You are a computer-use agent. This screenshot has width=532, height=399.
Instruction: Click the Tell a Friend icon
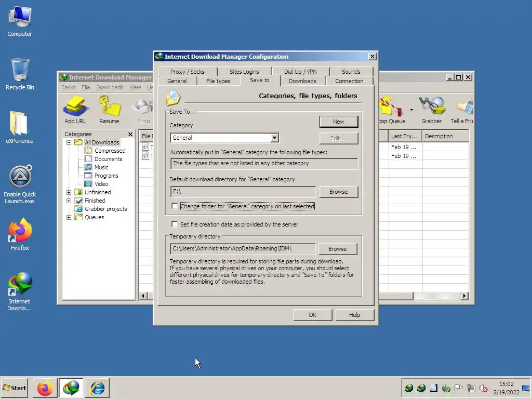[x=462, y=110]
